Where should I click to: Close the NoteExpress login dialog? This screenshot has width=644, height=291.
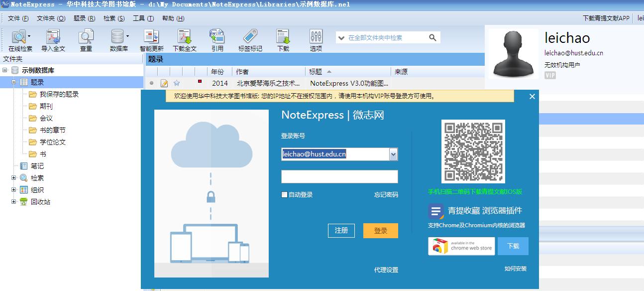pyautogui.click(x=532, y=97)
